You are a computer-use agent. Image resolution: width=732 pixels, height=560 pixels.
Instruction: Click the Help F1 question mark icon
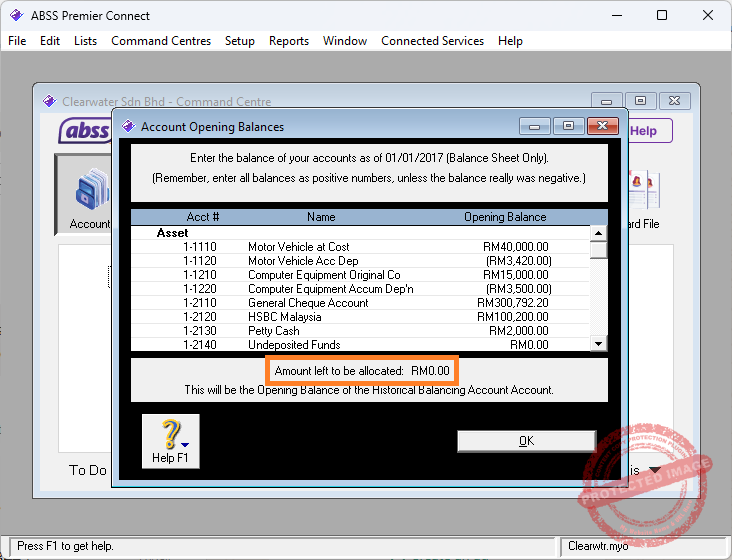tap(170, 441)
